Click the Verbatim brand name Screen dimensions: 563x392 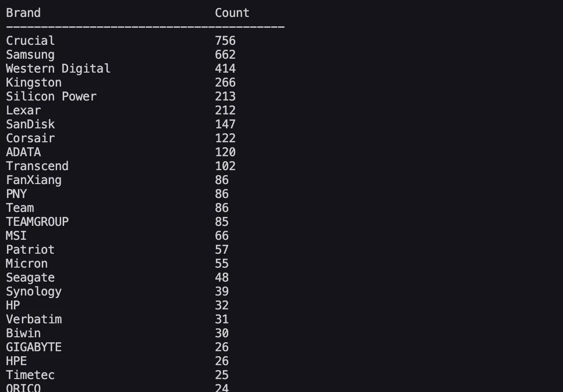click(34, 319)
